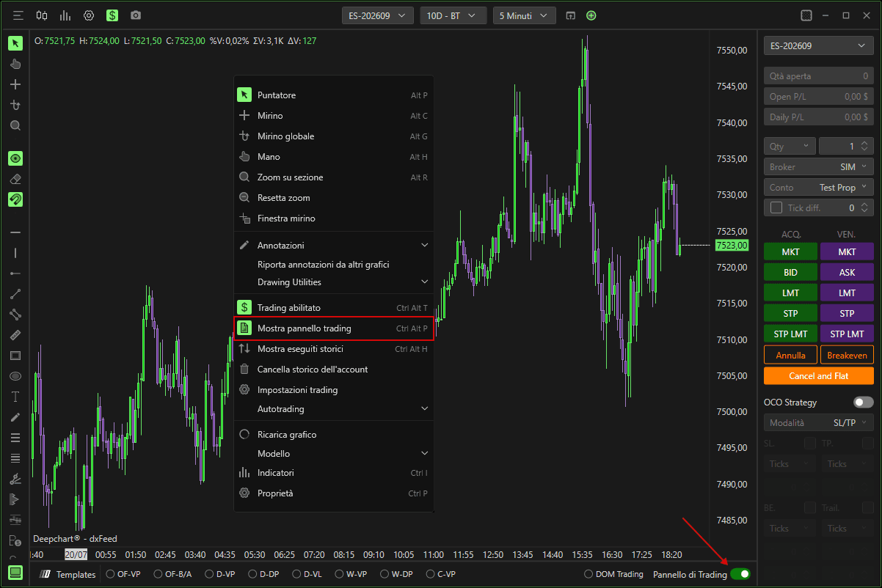Open indicators bar-chart icon in top toolbar
This screenshot has width=882, height=588.
click(x=65, y=15)
